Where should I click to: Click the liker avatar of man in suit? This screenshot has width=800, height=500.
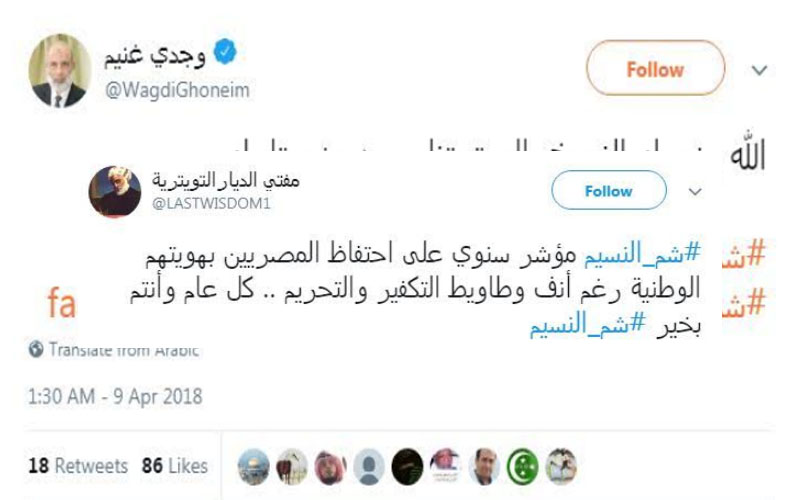tap(484, 466)
